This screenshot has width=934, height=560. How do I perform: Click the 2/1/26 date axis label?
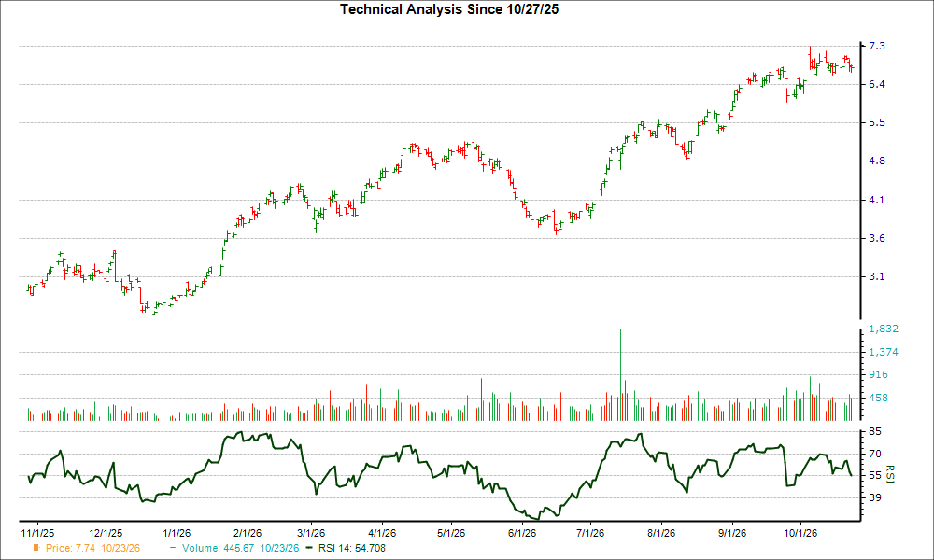coord(248,533)
